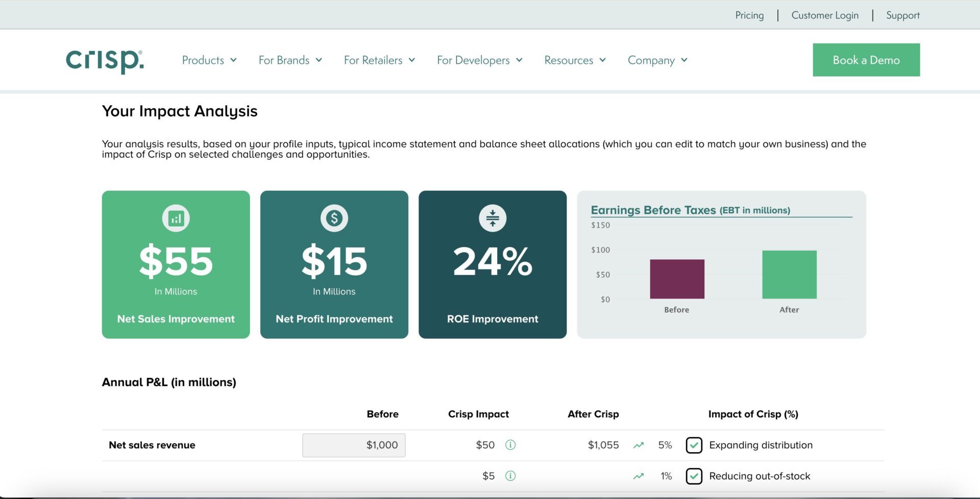Viewport: 980px width, 499px height.
Task: Click the Book a Demo button
Action: point(866,60)
